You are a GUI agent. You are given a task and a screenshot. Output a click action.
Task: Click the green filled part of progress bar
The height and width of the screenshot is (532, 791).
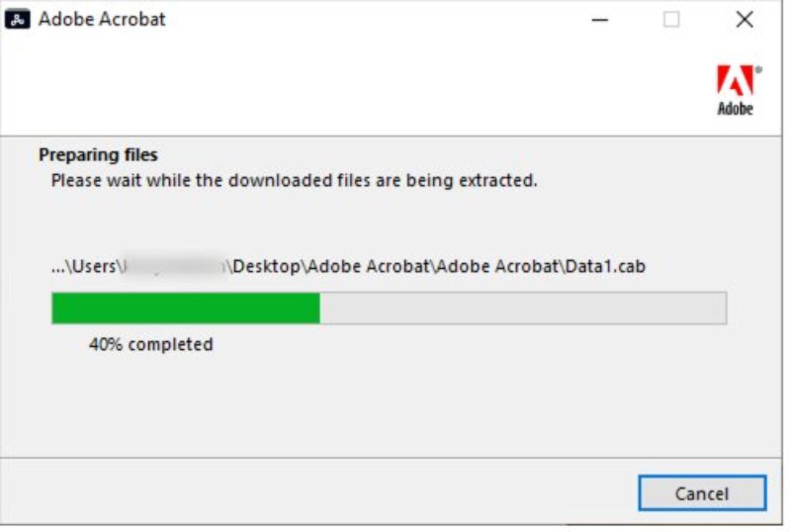coord(185,308)
